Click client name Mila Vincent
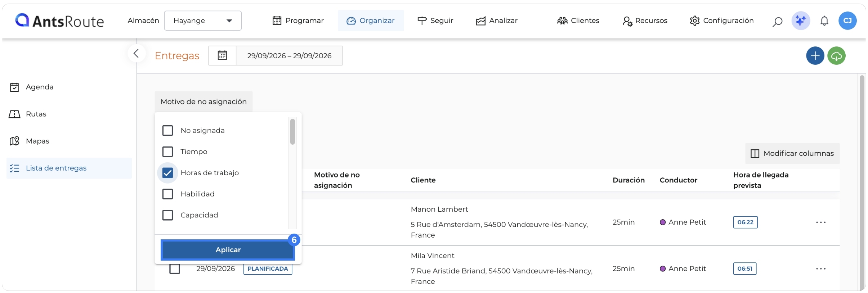Viewport: 868px width, 293px height. point(432,256)
